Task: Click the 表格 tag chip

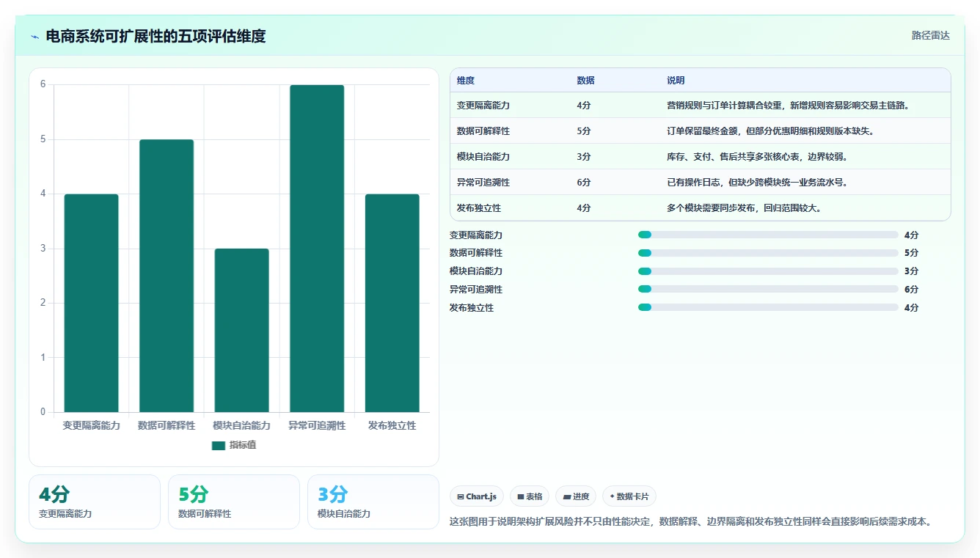Action: (x=530, y=496)
